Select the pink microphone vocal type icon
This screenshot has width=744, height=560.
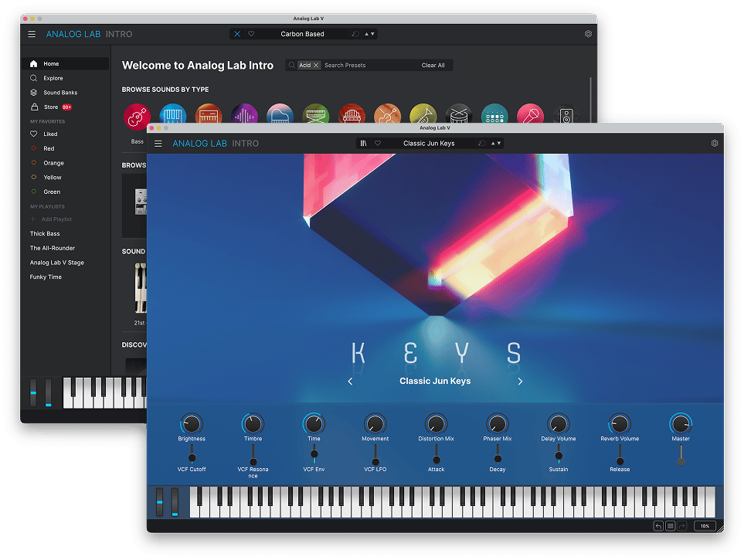point(530,117)
